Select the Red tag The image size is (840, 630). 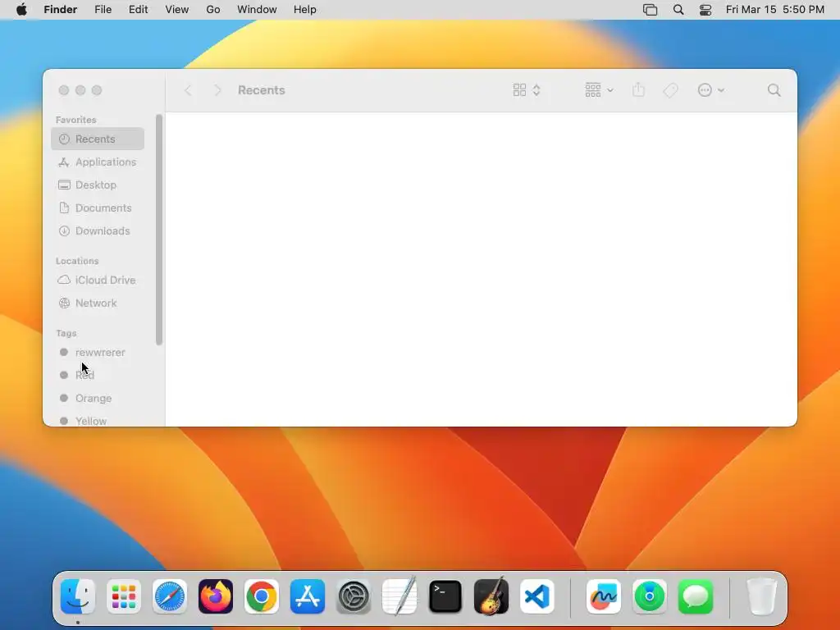98,375
